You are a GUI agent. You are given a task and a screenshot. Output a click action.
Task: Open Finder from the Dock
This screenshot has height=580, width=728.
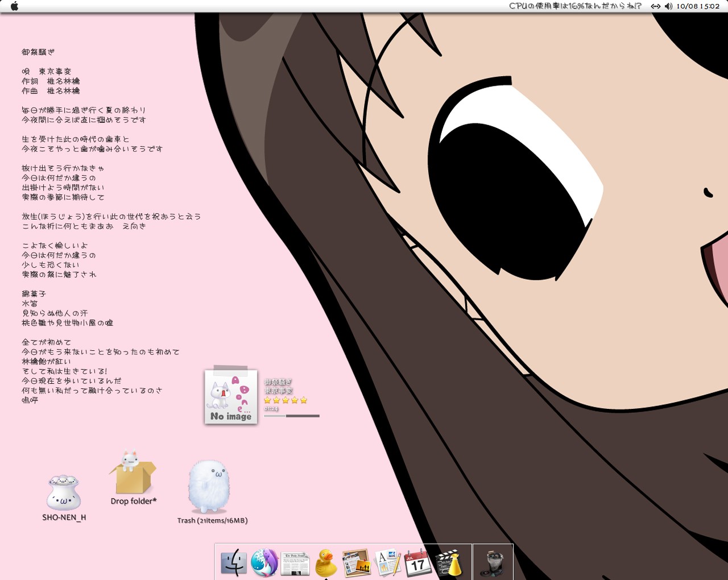coord(233,562)
